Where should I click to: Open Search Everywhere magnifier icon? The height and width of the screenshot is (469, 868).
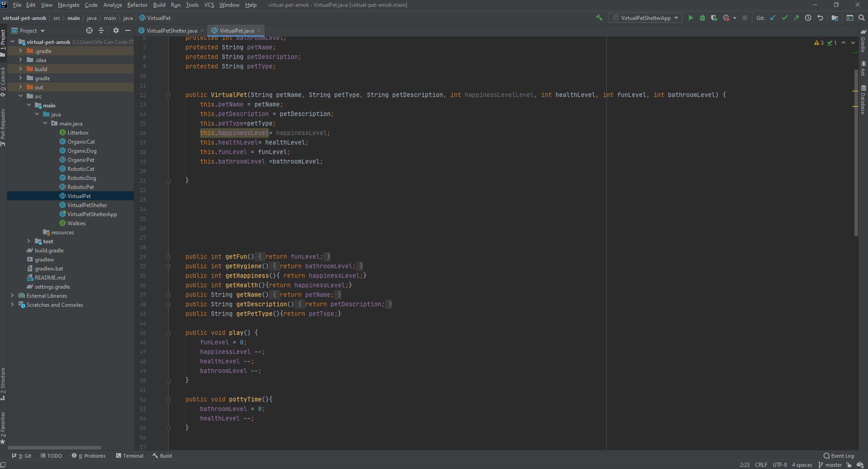pos(862,18)
